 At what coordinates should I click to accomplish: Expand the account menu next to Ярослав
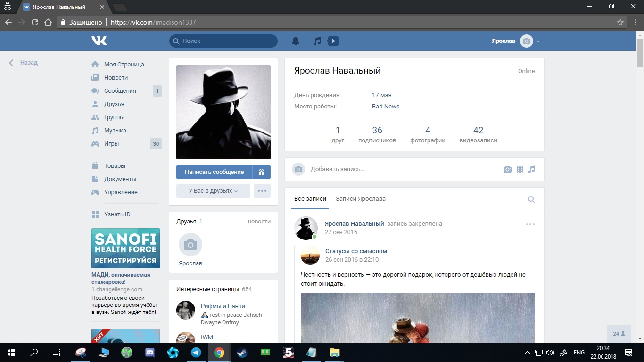[x=538, y=41]
